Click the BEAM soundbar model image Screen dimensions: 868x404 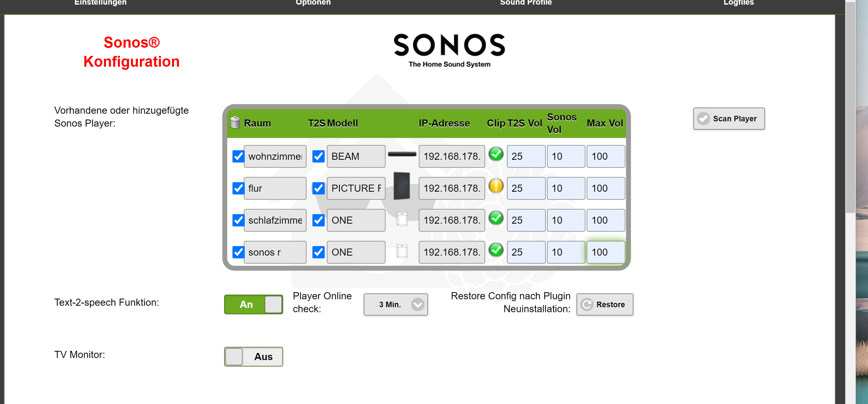[402, 155]
